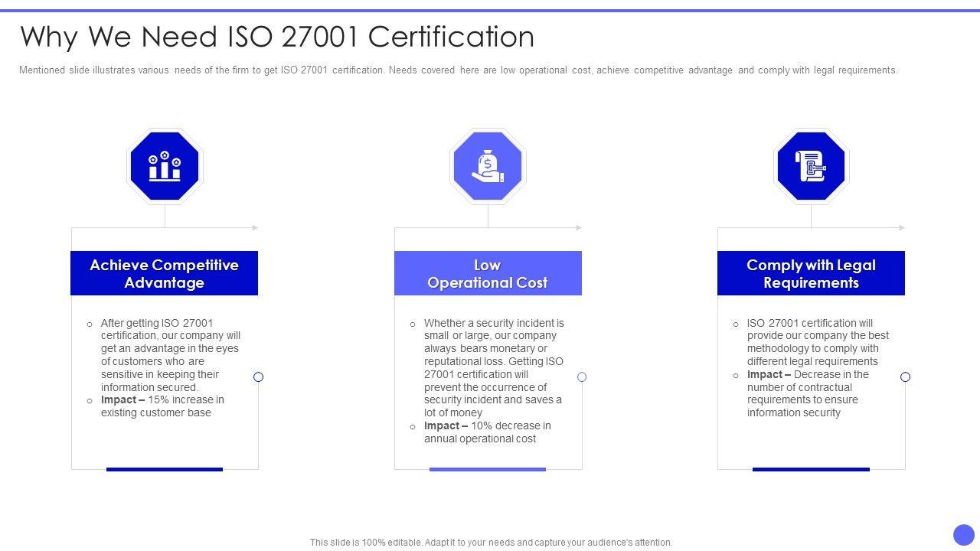Screen dimensions: 980x551
Task: Select the small circle beside operational cost text
Action: 582,377
